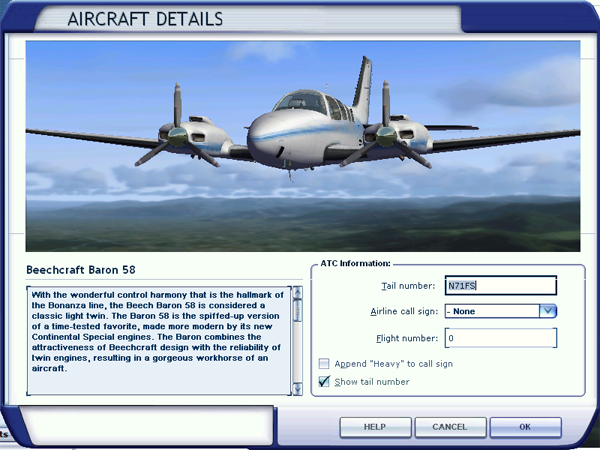The height and width of the screenshot is (450, 600).
Task: Click the Baron 58 aircraft preview image
Action: click(303, 146)
